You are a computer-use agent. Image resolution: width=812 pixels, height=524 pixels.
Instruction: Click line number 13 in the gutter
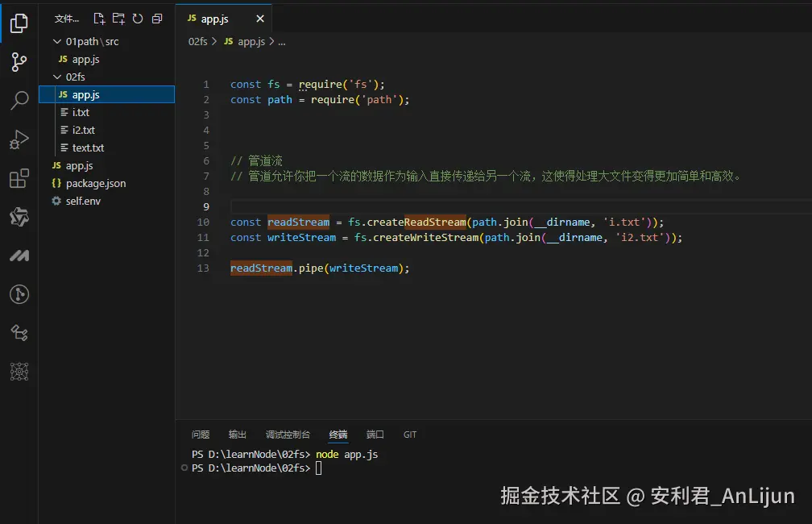click(x=203, y=268)
